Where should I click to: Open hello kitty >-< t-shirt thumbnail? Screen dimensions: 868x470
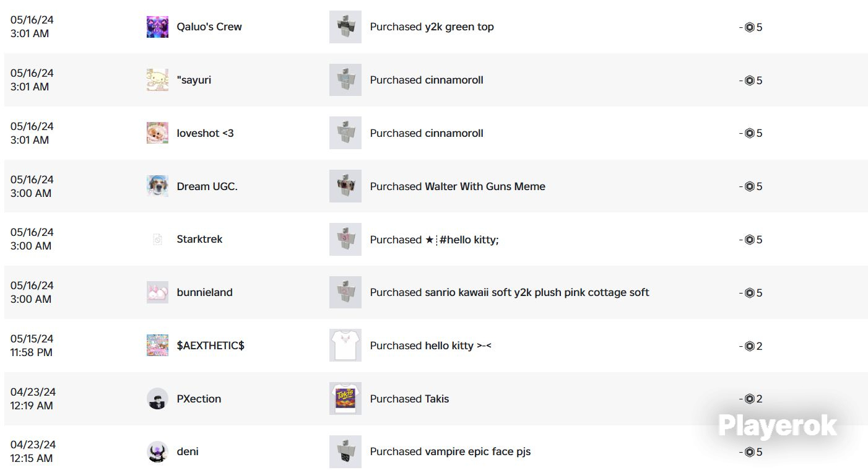(x=345, y=346)
